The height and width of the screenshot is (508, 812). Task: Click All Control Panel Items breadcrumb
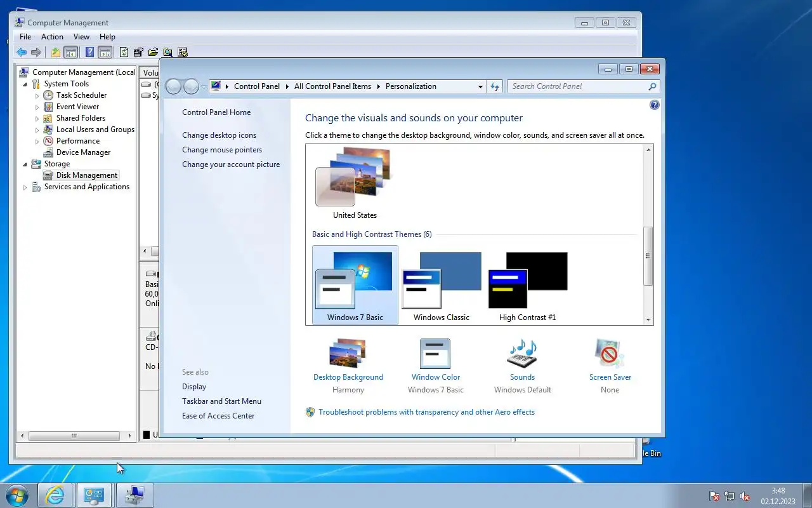pos(332,86)
